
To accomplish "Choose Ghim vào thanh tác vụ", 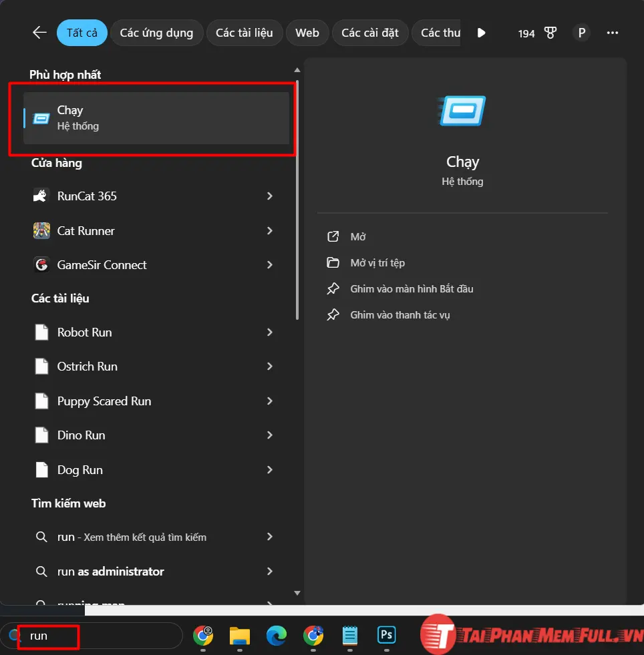I will tap(399, 315).
